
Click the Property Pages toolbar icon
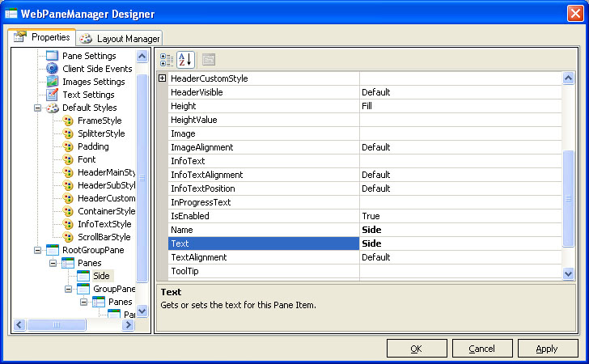(x=208, y=59)
